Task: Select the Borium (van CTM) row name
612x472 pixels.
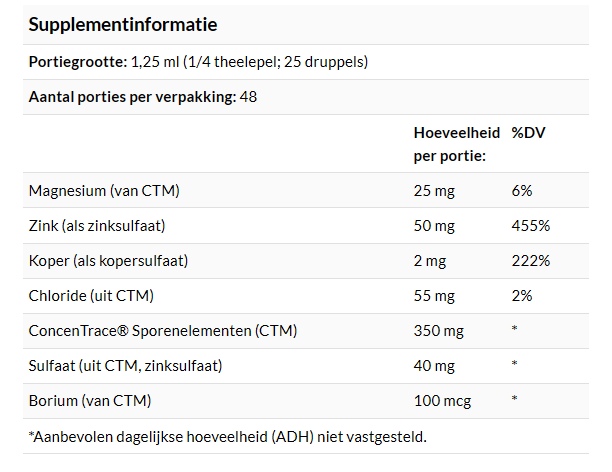Action: click(x=90, y=401)
